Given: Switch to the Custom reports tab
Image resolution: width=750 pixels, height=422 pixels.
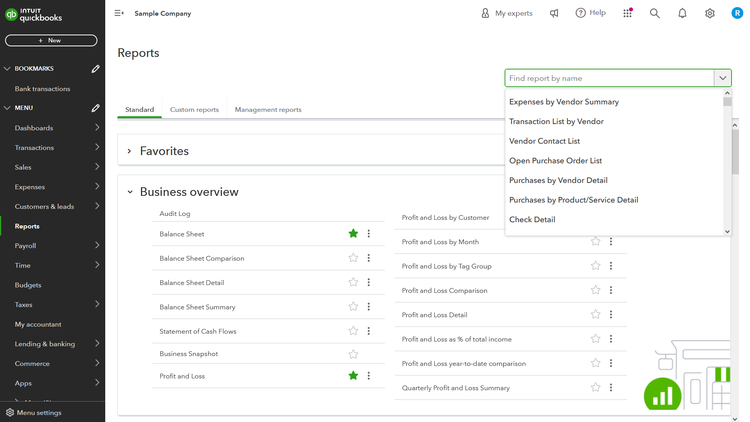Looking at the screenshot, I should 194,110.
